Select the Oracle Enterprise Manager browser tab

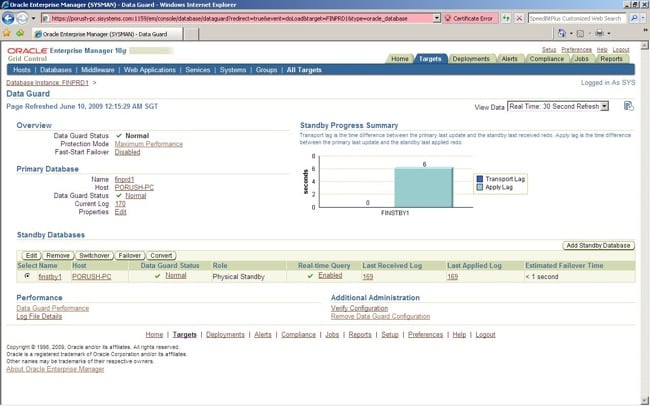click(x=107, y=34)
